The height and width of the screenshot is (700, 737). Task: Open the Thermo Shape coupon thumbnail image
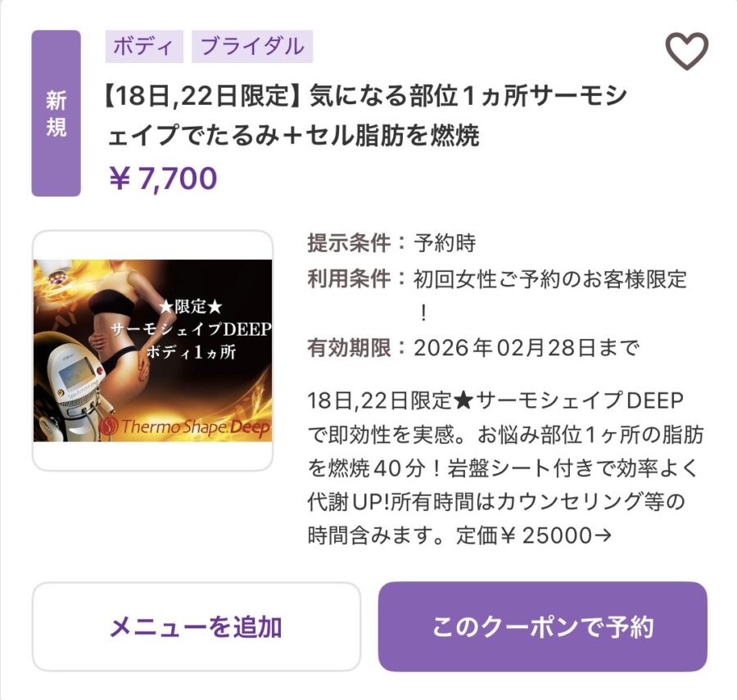click(x=153, y=350)
